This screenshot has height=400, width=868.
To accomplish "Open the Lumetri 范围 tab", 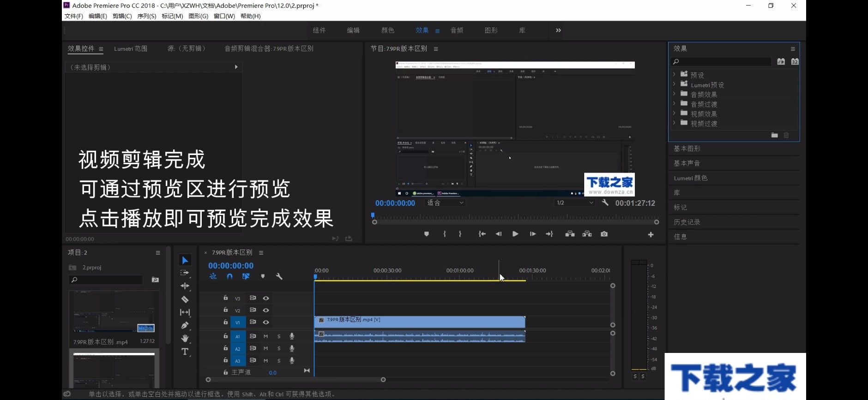I will 131,48.
